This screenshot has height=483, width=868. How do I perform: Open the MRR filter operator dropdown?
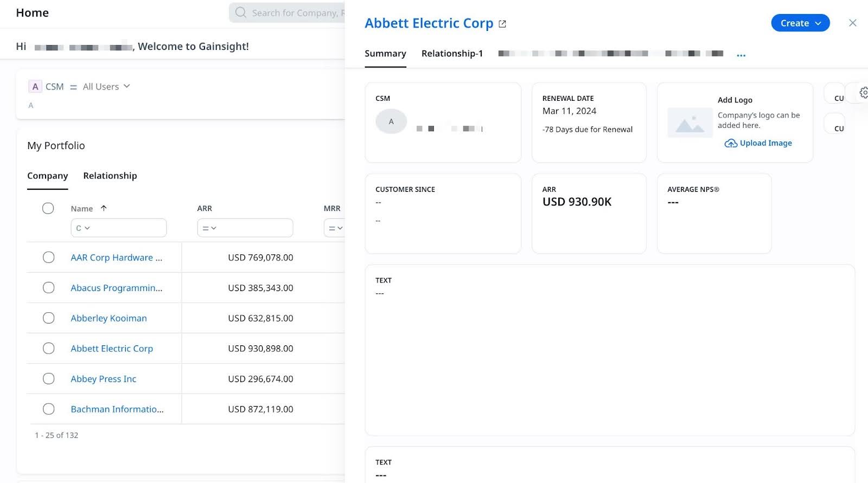coord(336,228)
